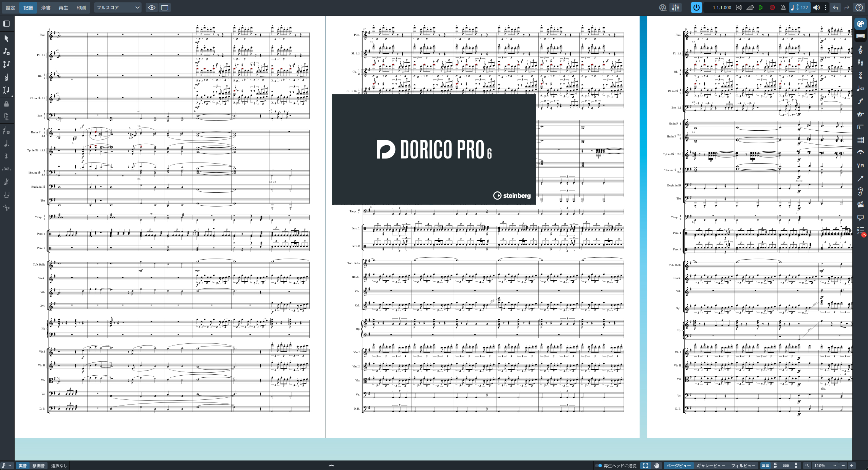Click the 印刷 mode button
The image size is (868, 470).
click(x=81, y=7)
